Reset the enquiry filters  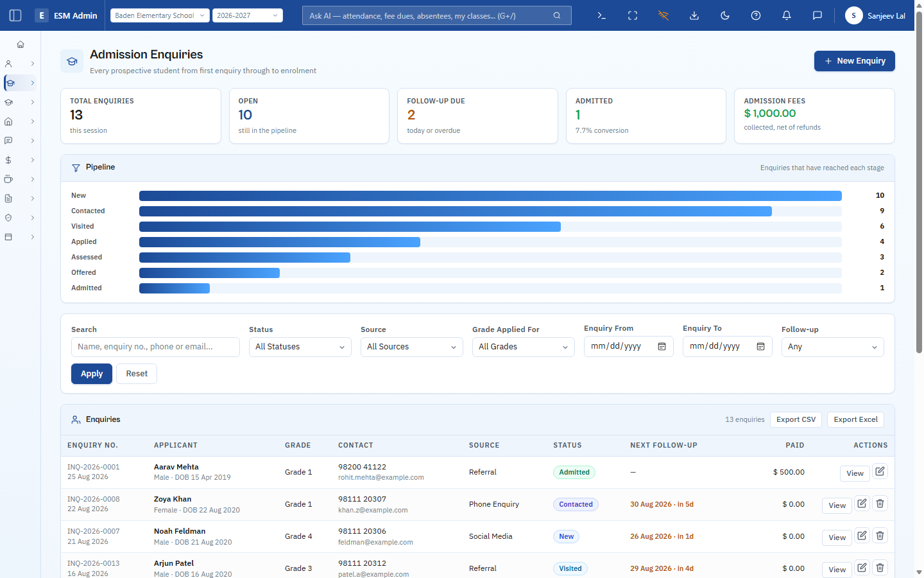point(137,374)
